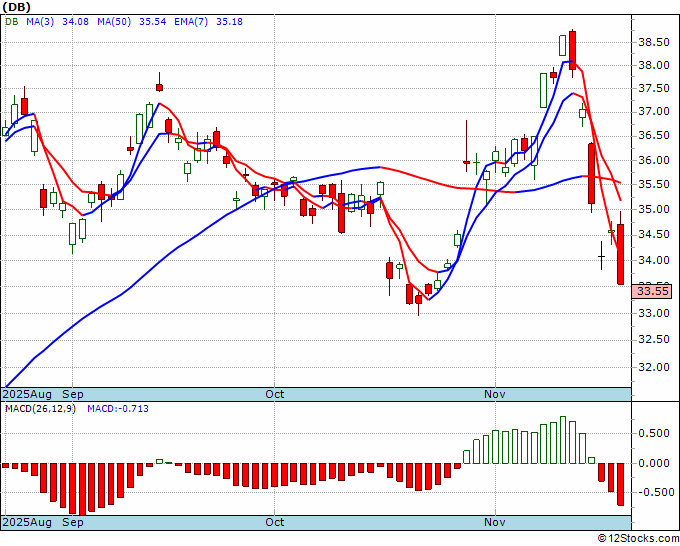Click the MACD(26,12,9) indicator label
Viewport: 680px width, 546px height.
point(40,409)
